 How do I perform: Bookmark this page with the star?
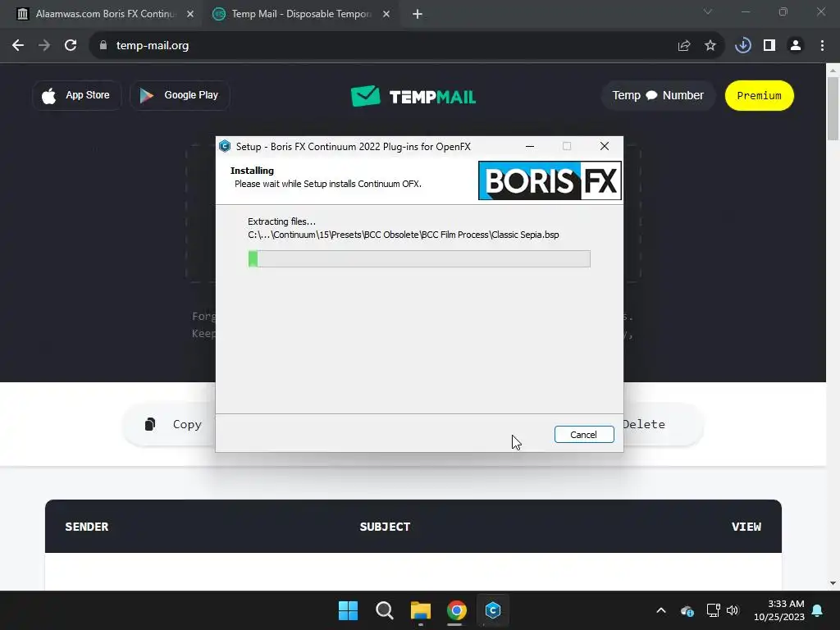710,46
